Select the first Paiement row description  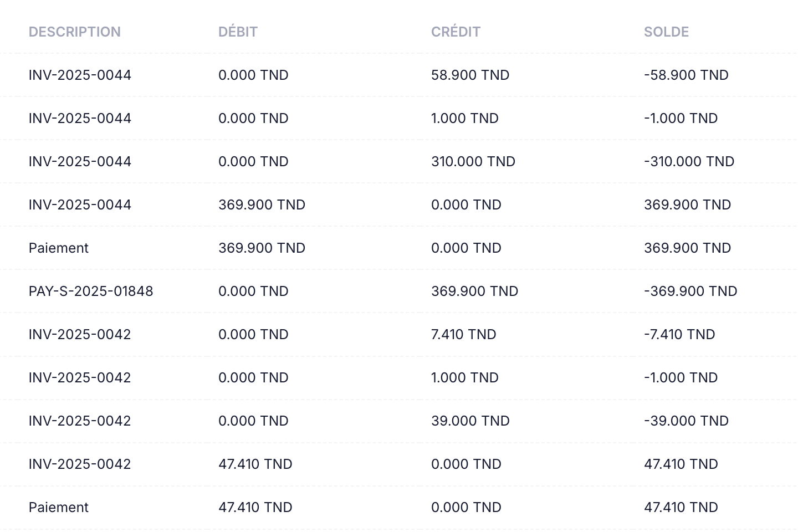(x=59, y=248)
